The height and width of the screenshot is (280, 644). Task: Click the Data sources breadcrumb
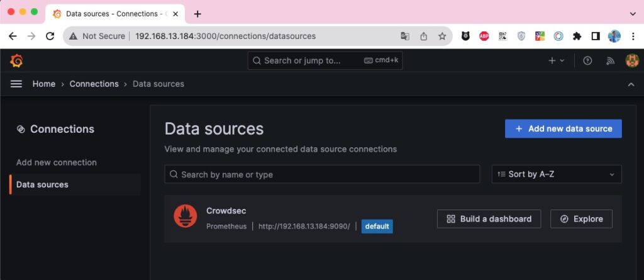pos(158,84)
